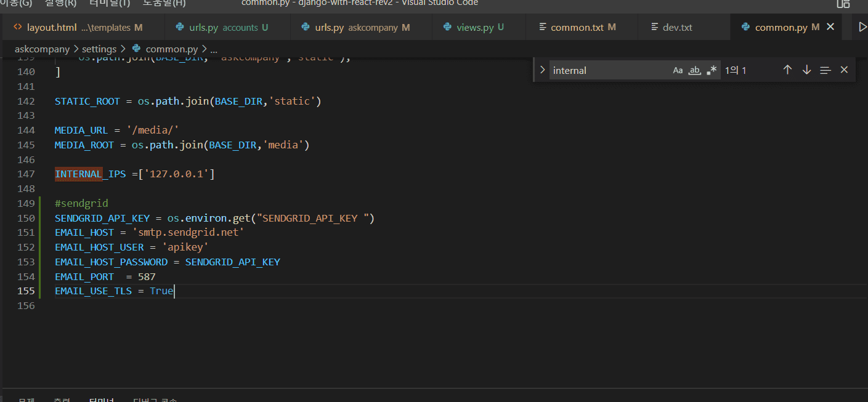Select the common.txt tab
Image resolution: width=868 pixels, height=402 pixels.
click(x=577, y=27)
